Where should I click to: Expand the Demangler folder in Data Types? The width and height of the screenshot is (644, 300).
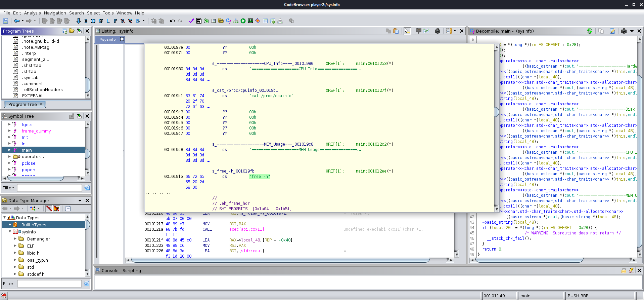[x=15, y=239]
